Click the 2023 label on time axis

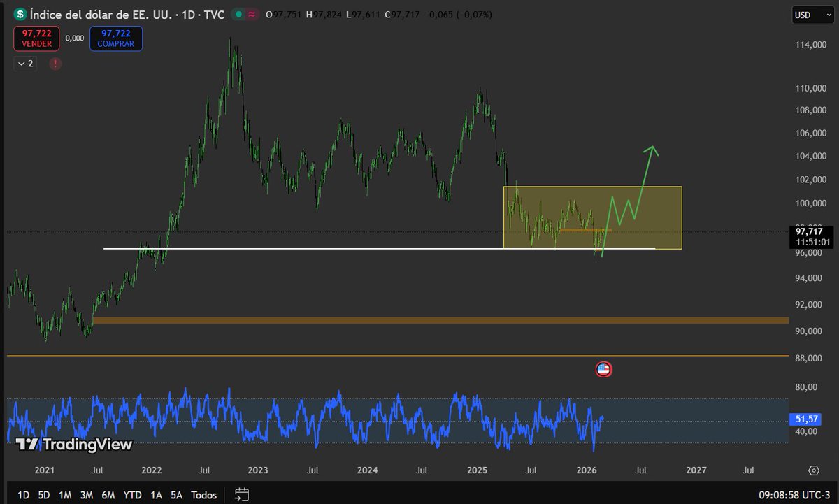click(258, 470)
